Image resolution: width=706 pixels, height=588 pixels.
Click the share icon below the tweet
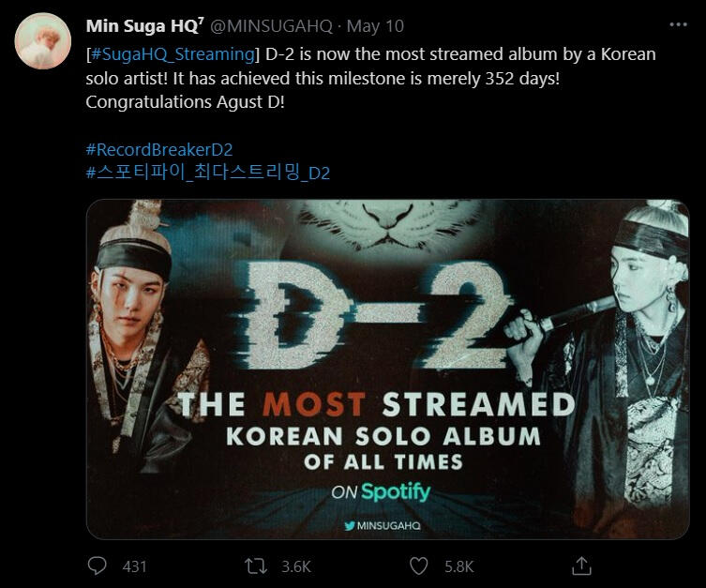581,565
